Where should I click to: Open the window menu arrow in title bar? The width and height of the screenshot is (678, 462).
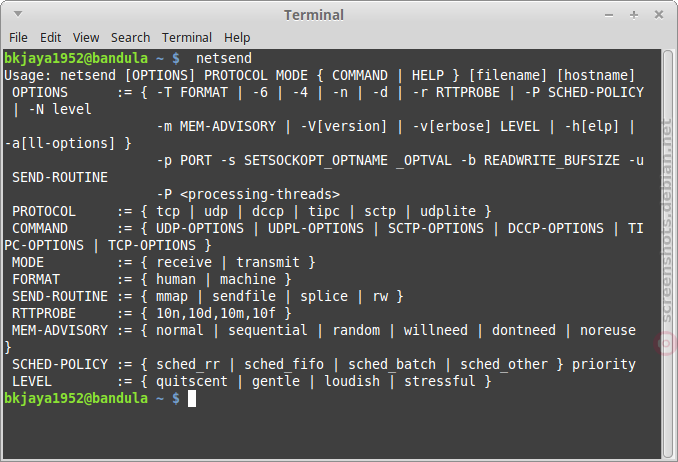click(x=18, y=14)
